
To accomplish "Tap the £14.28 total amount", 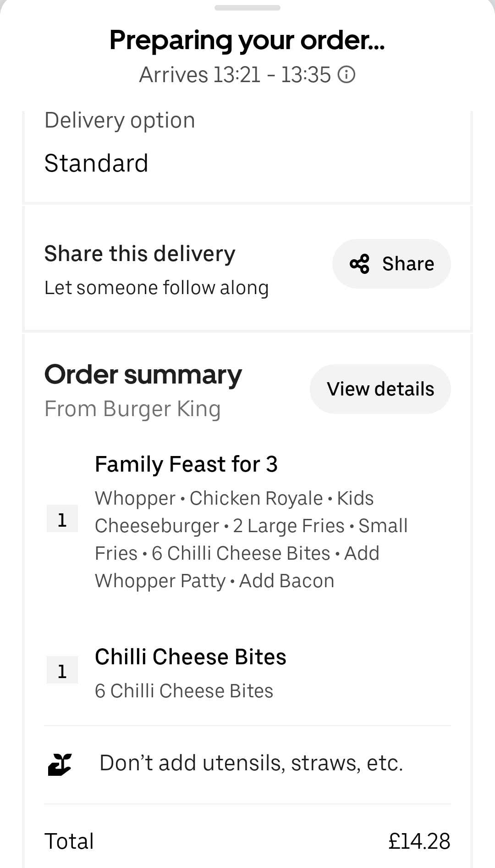I will coord(419,841).
